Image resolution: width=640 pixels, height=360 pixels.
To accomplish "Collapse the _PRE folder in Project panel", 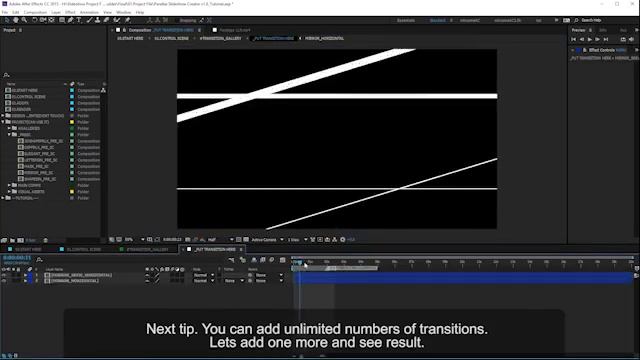I will [9, 134].
